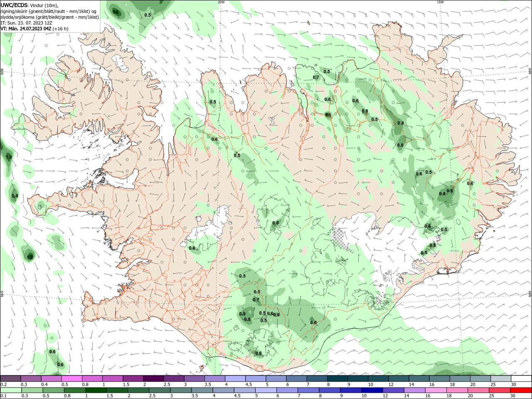Click the 1.2 precipitation value offshore
Screen dimensions: 532x399
[30, 258]
